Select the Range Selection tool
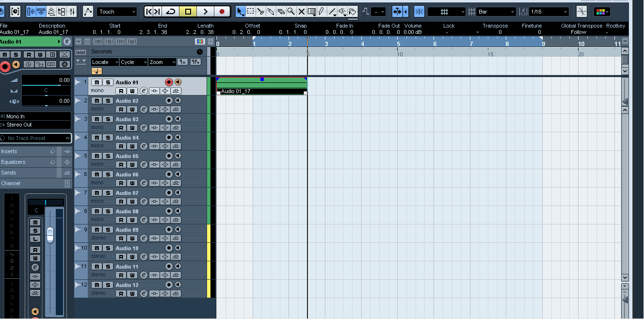Image resolution: width=644 pixels, height=319 pixels. (x=251, y=12)
